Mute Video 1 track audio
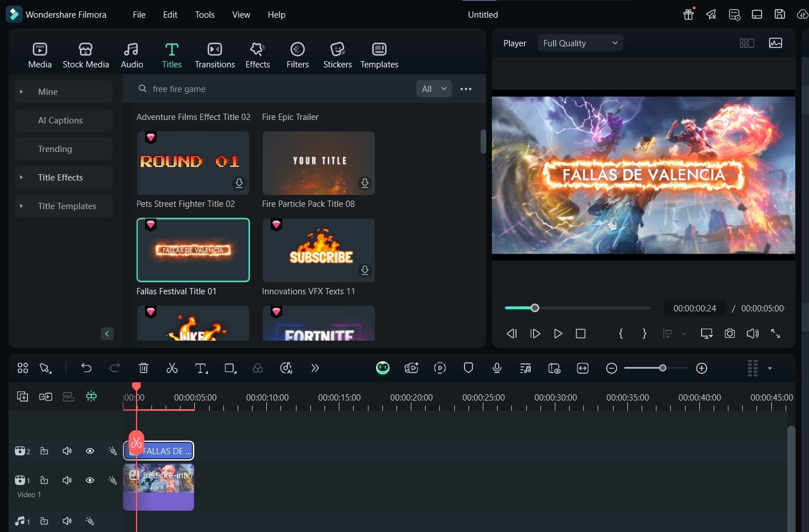The image size is (809, 532). click(x=67, y=480)
